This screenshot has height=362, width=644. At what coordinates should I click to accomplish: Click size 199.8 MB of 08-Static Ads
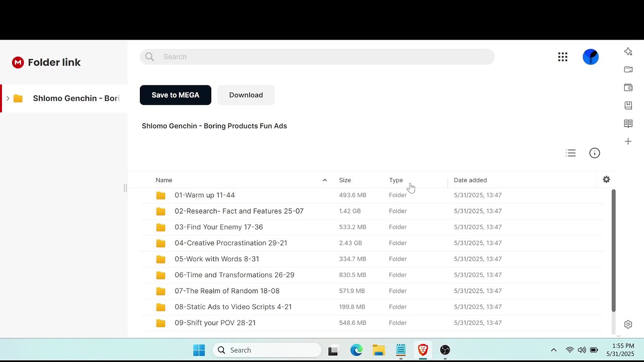(352, 307)
